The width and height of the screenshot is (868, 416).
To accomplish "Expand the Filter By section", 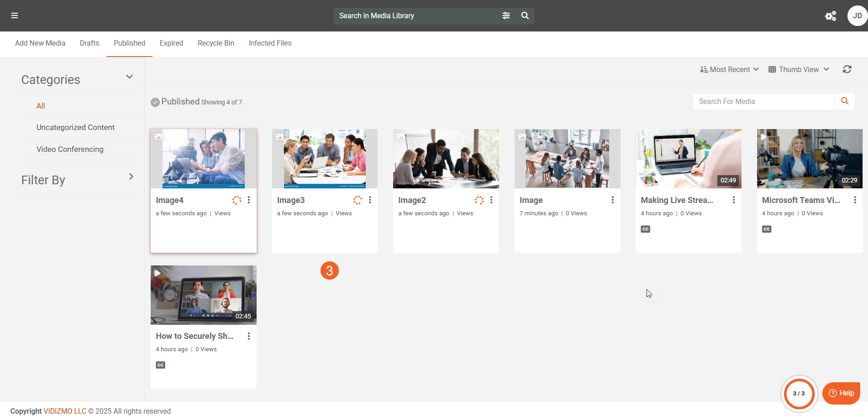I will pos(131,177).
